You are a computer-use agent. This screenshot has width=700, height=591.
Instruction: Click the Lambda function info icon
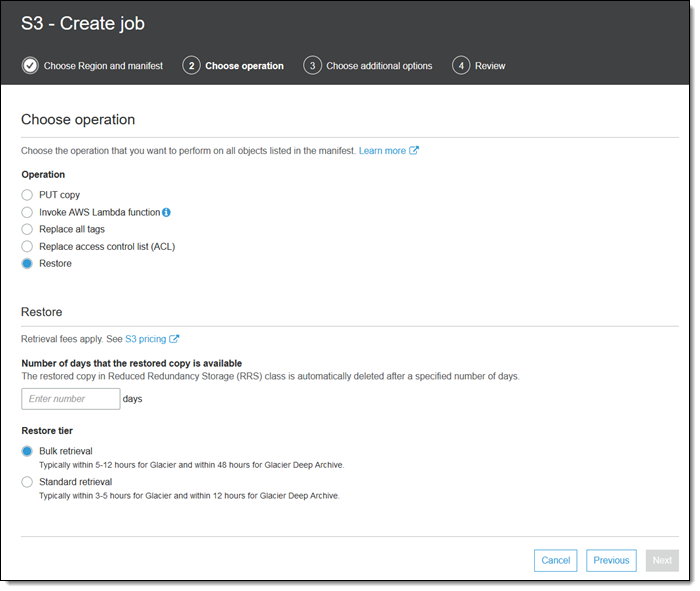166,213
